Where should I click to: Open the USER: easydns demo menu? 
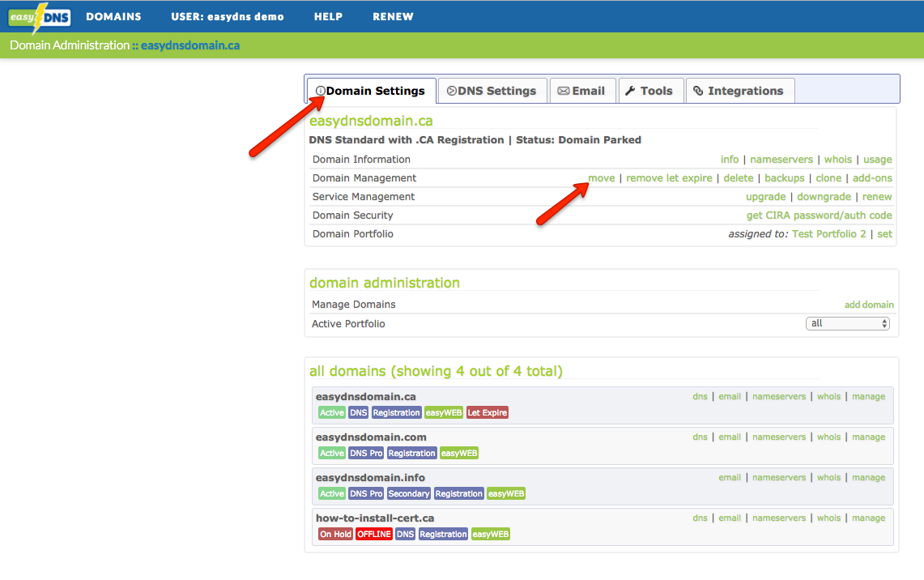tap(228, 16)
